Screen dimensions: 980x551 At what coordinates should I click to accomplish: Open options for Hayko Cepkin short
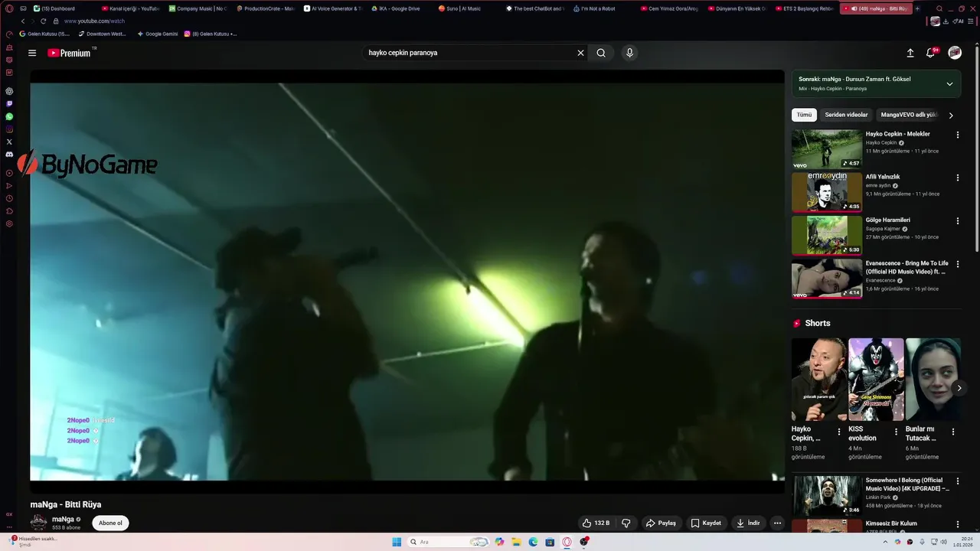point(839,432)
